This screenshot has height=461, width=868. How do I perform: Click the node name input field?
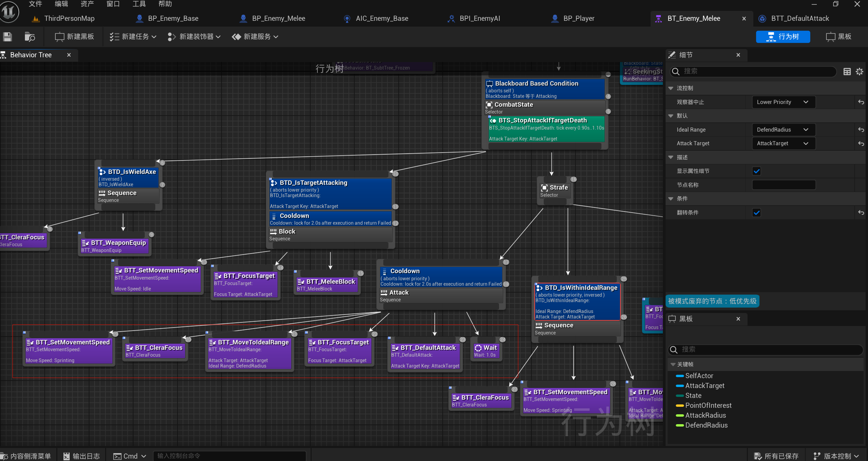[783, 185]
